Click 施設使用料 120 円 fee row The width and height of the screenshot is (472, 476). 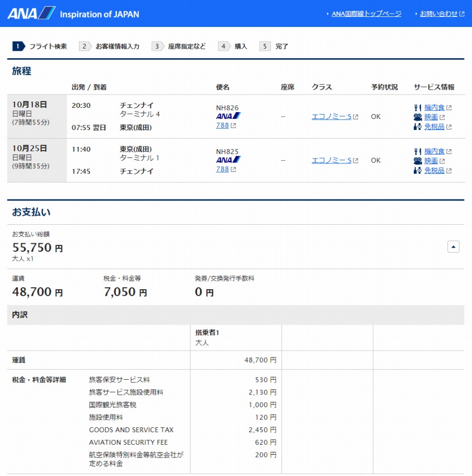183,417
